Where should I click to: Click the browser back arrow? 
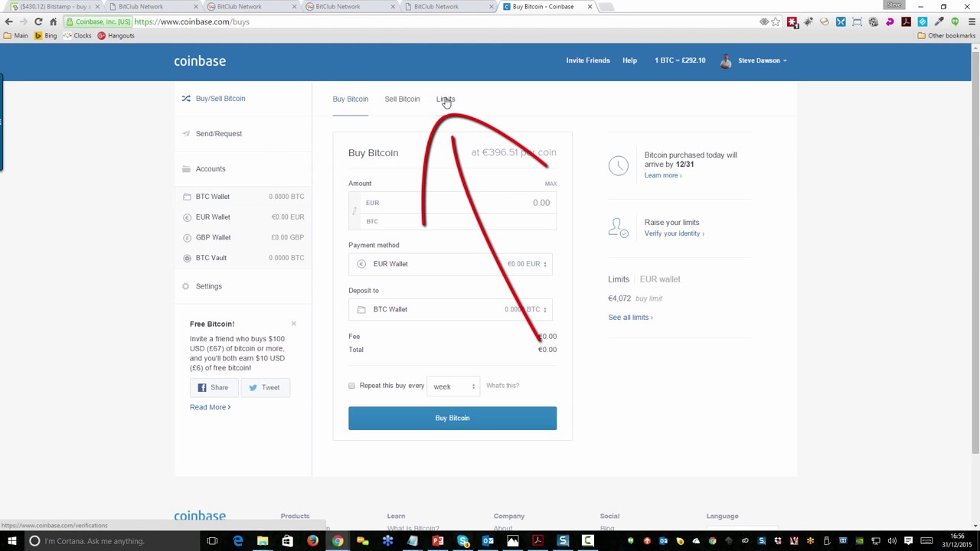pyautogui.click(x=9, y=21)
